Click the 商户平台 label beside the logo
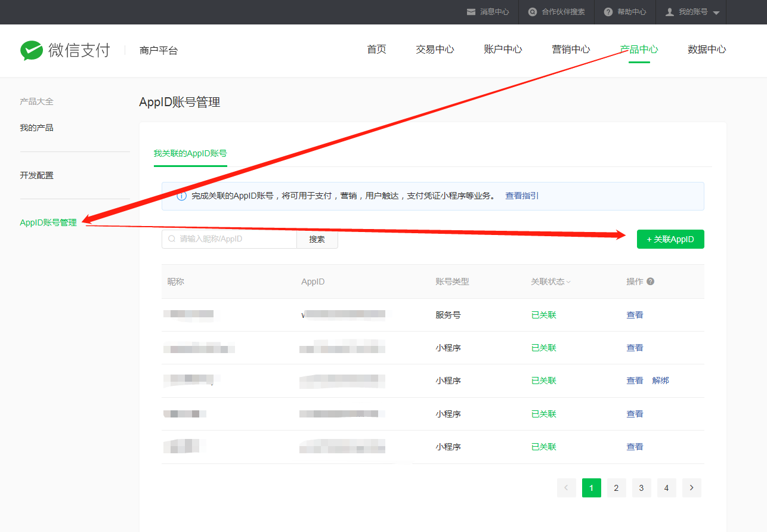The image size is (767, 532). pos(159,51)
